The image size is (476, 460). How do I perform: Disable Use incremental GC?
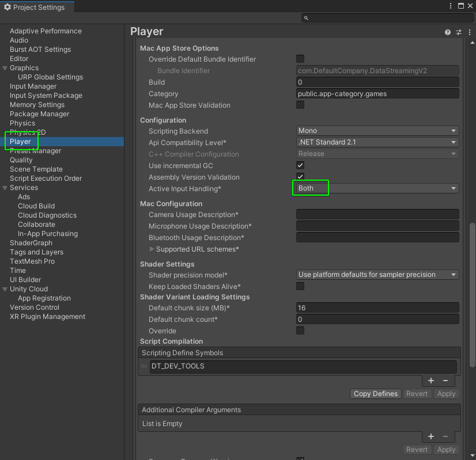click(299, 165)
